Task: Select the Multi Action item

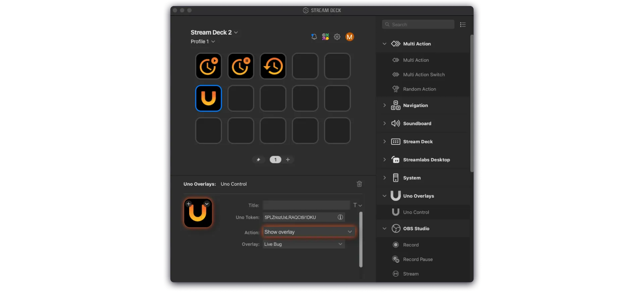Action: [423, 60]
